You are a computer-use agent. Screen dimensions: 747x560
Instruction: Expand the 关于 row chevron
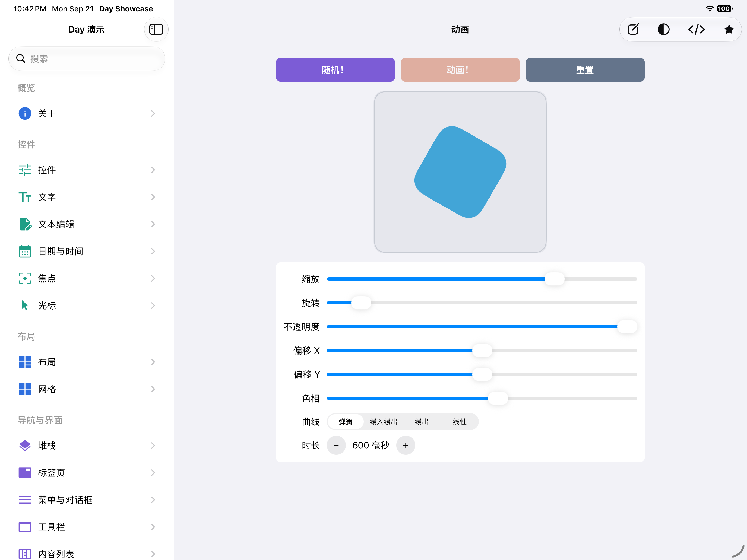[153, 113]
